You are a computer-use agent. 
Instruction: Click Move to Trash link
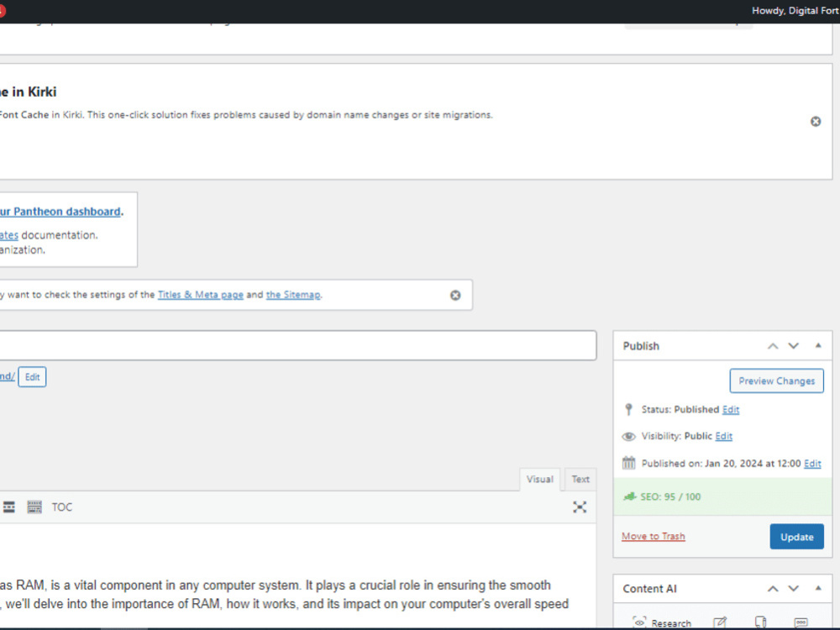pyautogui.click(x=653, y=536)
